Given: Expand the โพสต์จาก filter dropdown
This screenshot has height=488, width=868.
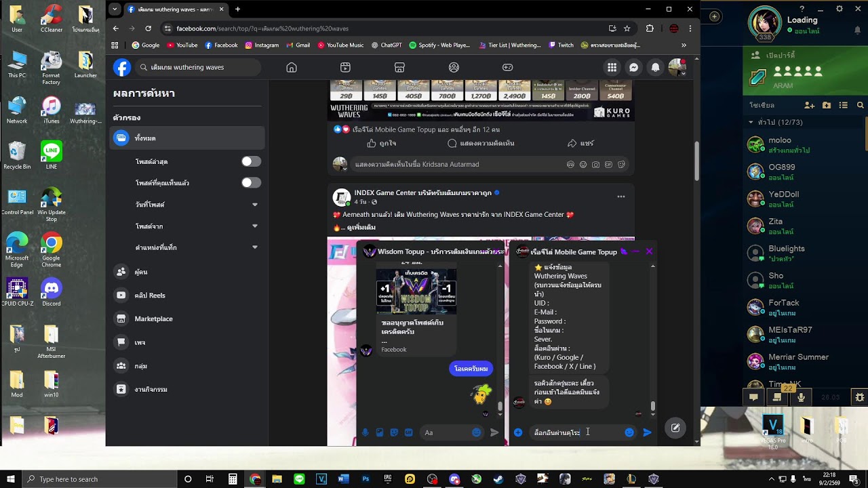Looking at the screenshot, I should coord(255,226).
